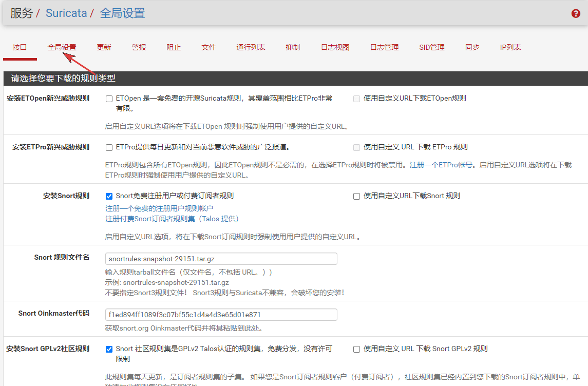This screenshot has width=588, height=386.
Task: Toggle the Snort GPLv2 community rules checkbox
Action: pos(109,349)
